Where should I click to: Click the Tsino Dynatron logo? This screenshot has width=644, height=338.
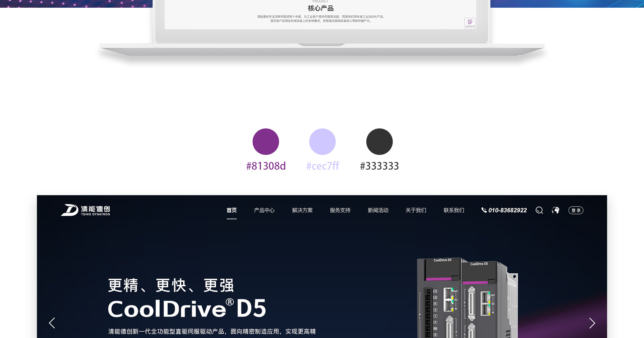pyautogui.click(x=86, y=210)
